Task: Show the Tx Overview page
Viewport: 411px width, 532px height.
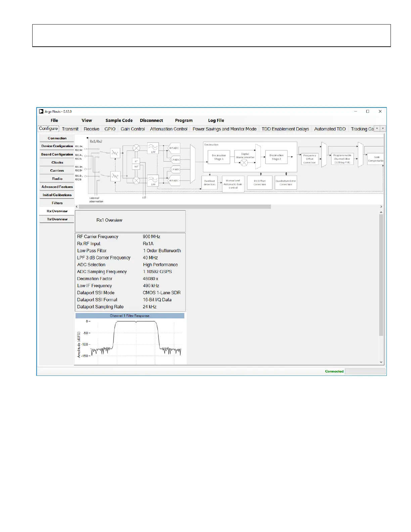Action: click(57, 219)
